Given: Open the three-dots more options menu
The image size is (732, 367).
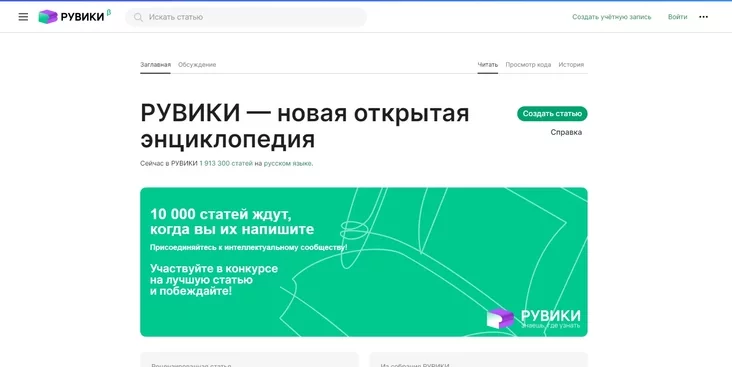Looking at the screenshot, I should click(x=703, y=17).
